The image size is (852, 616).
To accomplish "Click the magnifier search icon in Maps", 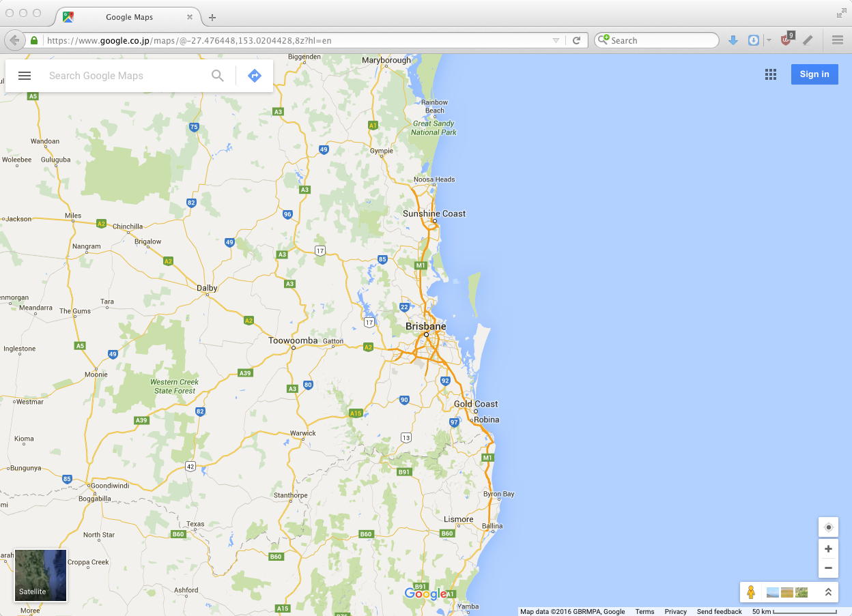I will click(x=218, y=76).
